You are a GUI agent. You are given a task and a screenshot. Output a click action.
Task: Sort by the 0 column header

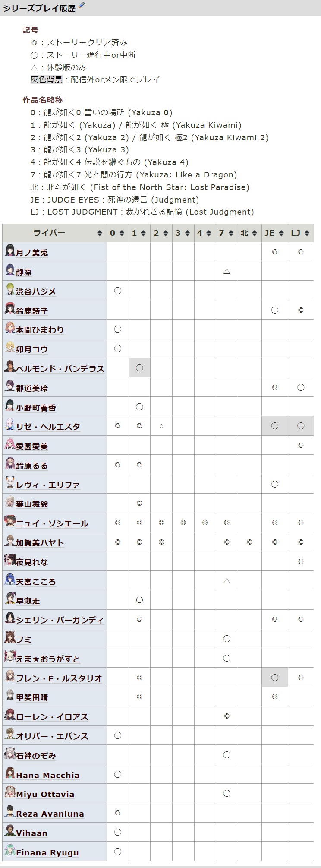117,233
